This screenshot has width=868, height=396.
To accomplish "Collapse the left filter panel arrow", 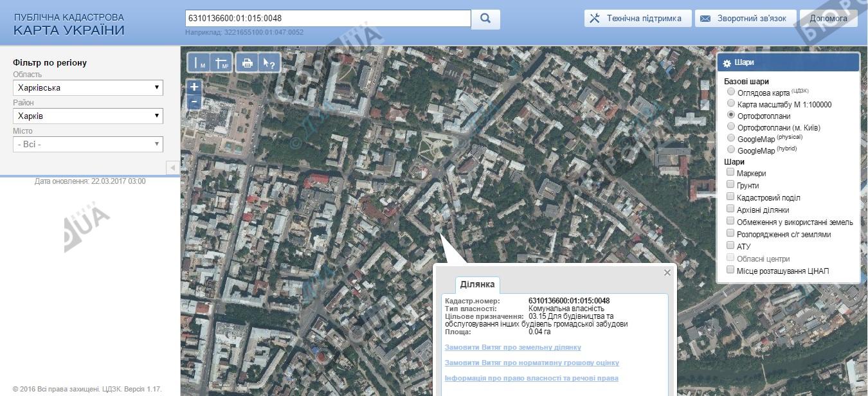I will (172, 168).
